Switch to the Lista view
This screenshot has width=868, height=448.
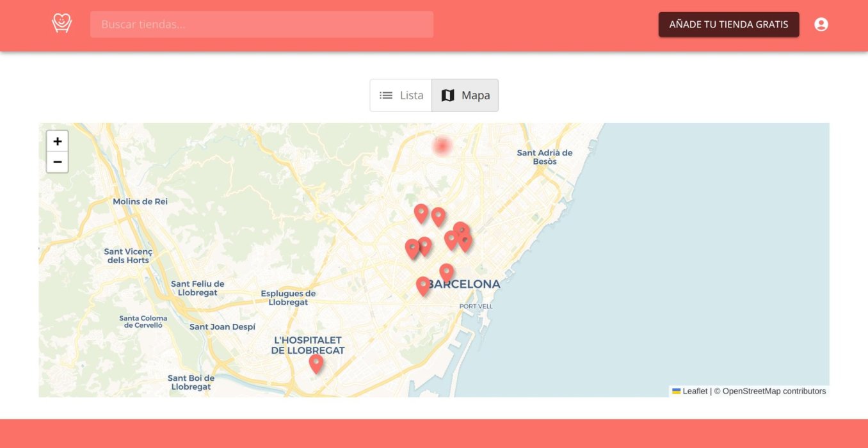(401, 95)
